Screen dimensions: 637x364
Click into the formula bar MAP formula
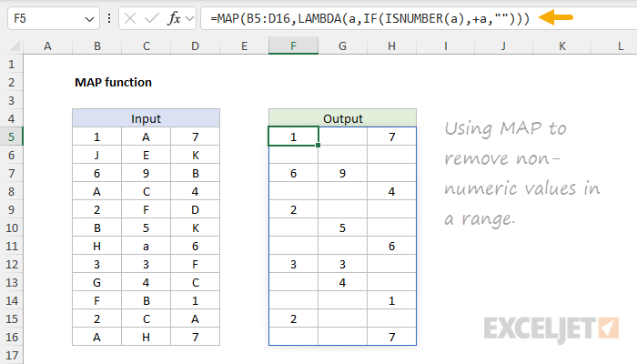[x=369, y=18]
